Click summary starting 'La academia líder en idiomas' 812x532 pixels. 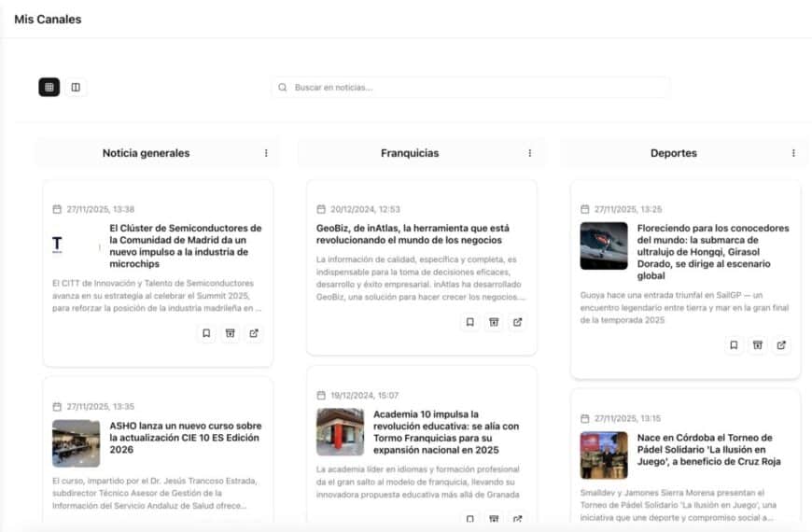pos(418,482)
